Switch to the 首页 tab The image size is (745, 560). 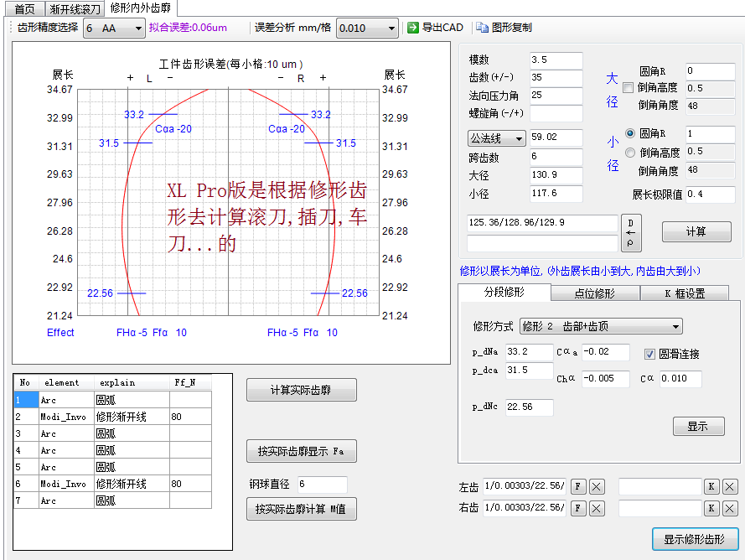[x=24, y=9]
